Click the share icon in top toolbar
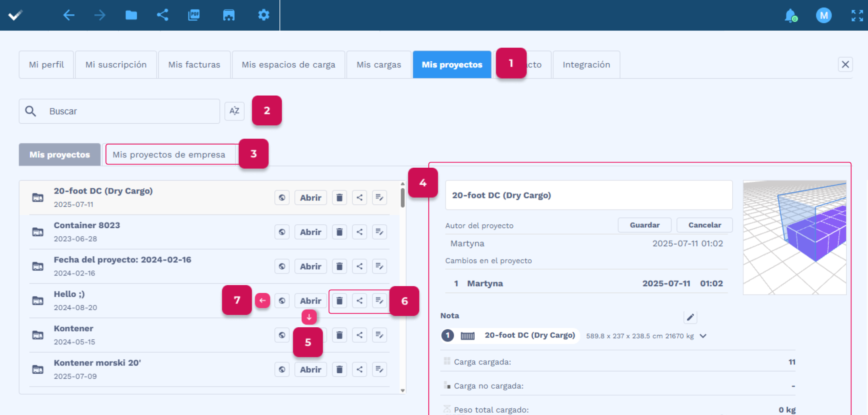The image size is (868, 415). [163, 15]
